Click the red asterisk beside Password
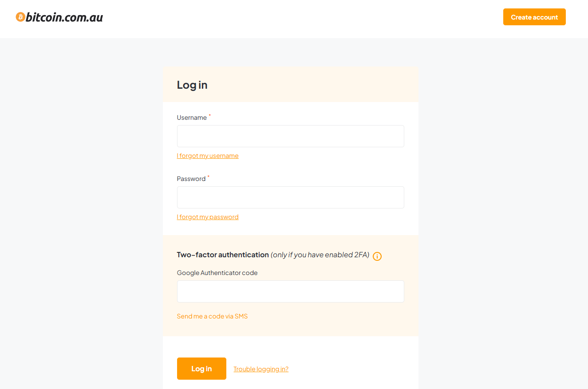 click(x=209, y=177)
